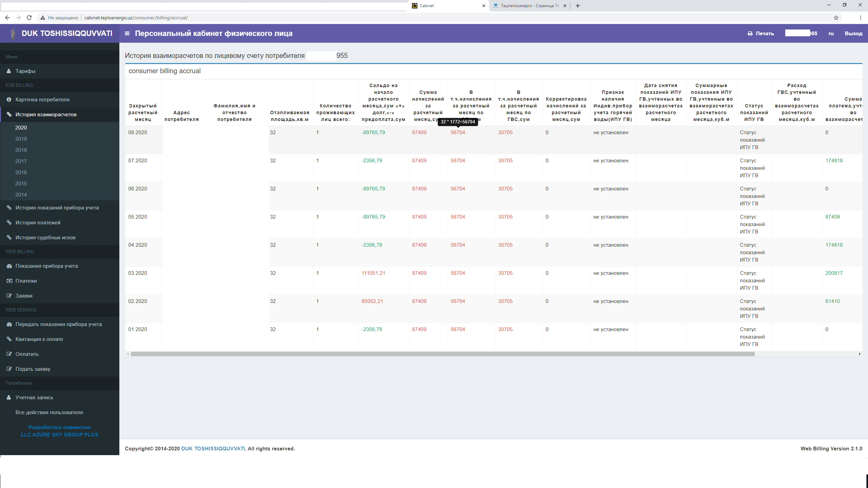
Task: Open the История платежей menu item
Action: [x=38, y=223]
